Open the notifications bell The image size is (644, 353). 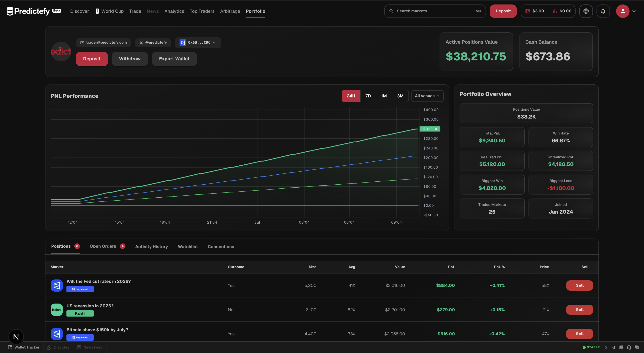click(603, 11)
